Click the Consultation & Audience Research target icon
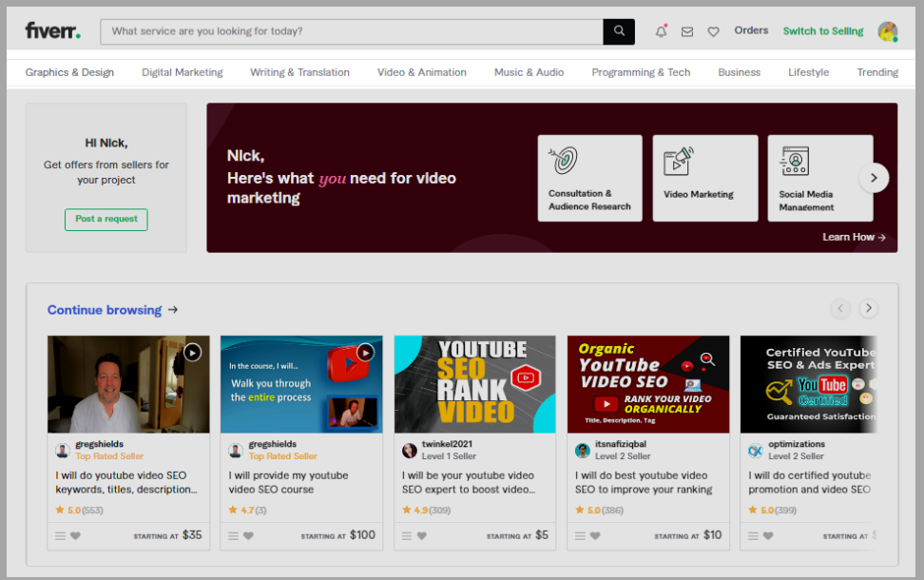Screen dimensions: 924x580 (x=564, y=161)
